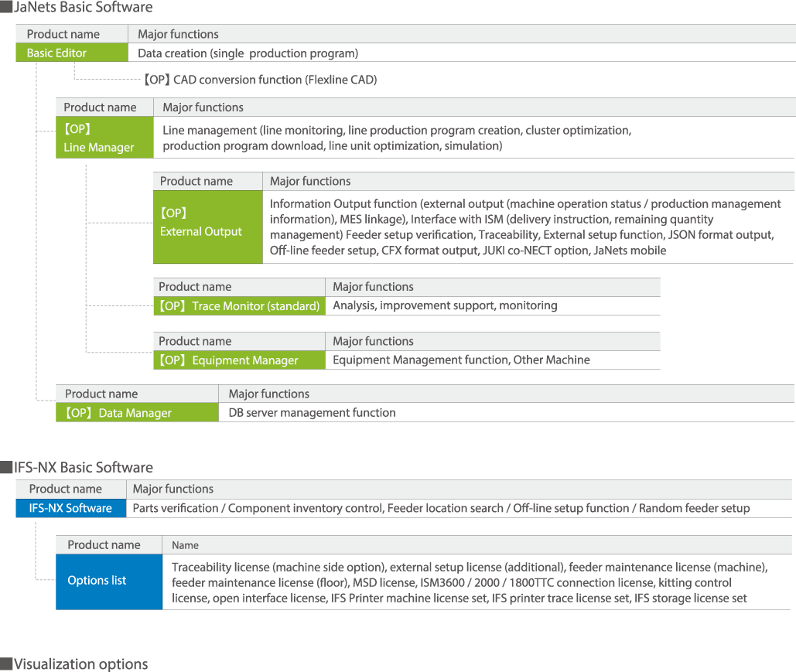Image resolution: width=796 pixels, height=672 pixels.
Task: Click 'Major functions' header above External Output description
Action: coord(310,181)
